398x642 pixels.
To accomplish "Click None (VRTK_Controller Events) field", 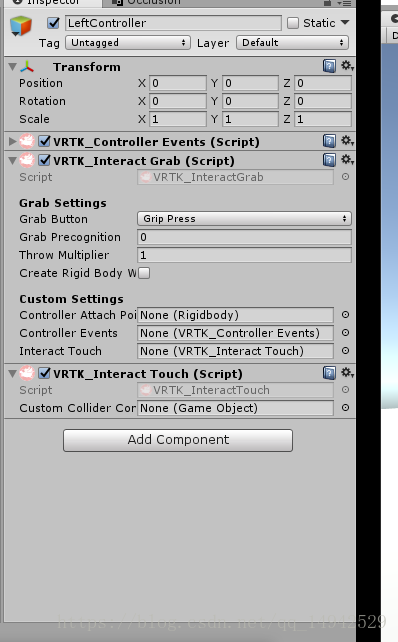I will 235,333.
